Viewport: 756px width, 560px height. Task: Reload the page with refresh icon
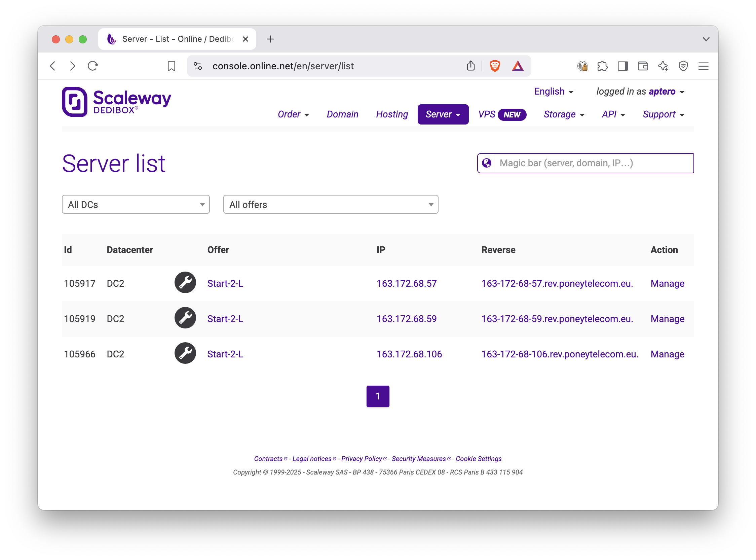tap(93, 66)
